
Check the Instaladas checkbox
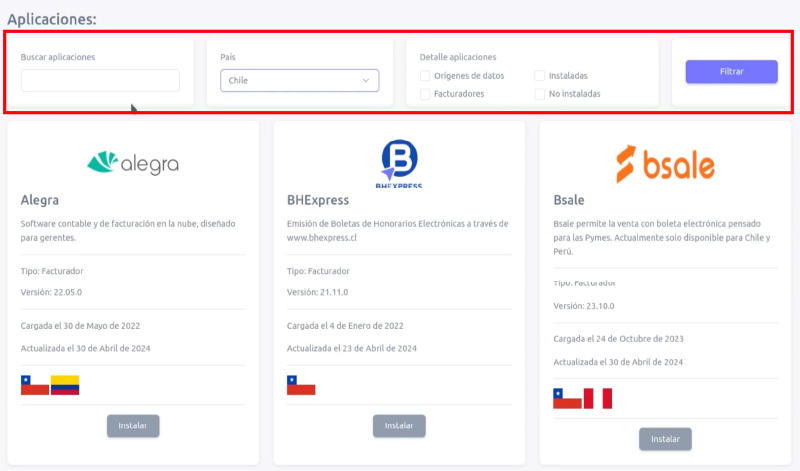click(x=539, y=76)
